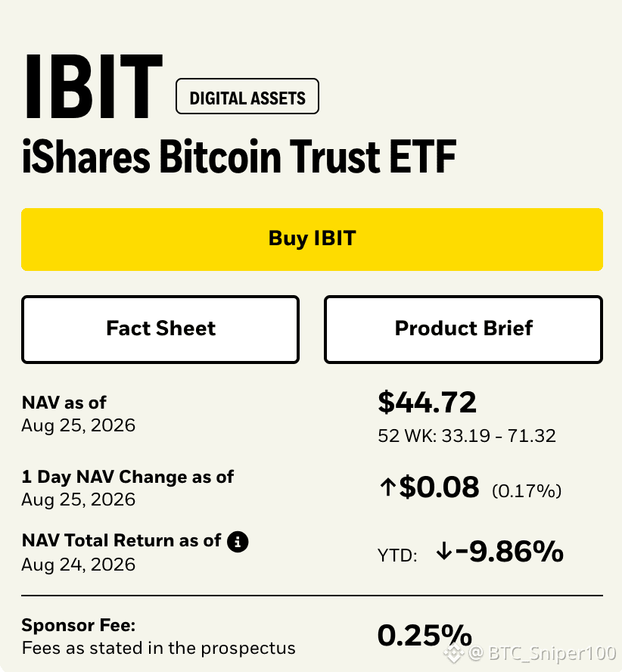Click the $44.72 NAV value
The image size is (622, 672).
click(427, 403)
